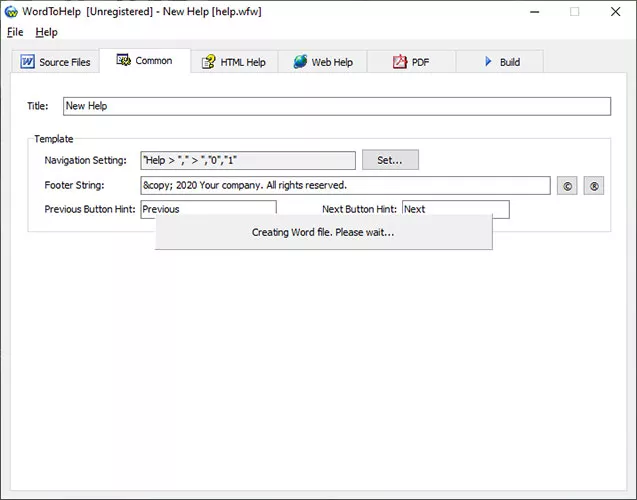Close the WordToHelp window

tap(615, 12)
